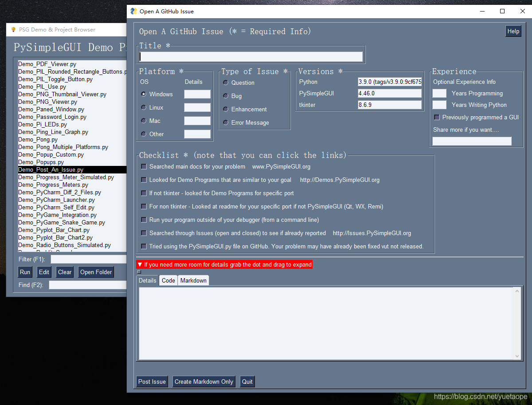Switch to the Code tab
Viewport: 532px width, 405px height.
[168, 280]
